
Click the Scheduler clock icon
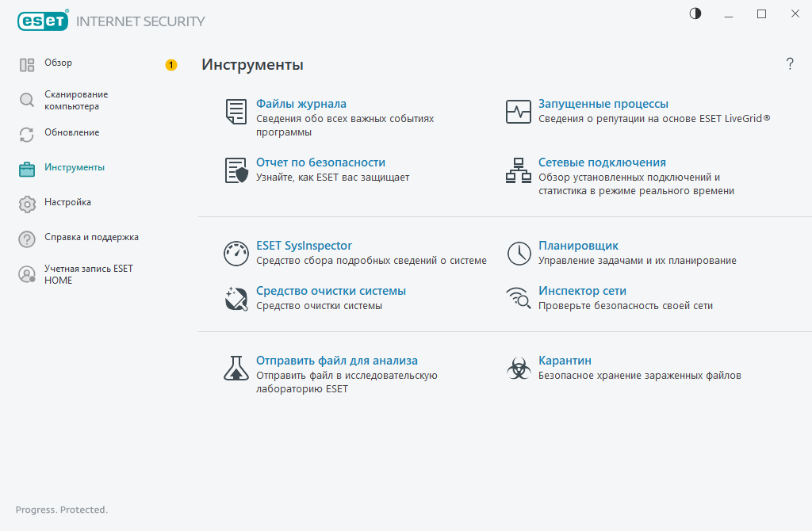pyautogui.click(x=519, y=254)
